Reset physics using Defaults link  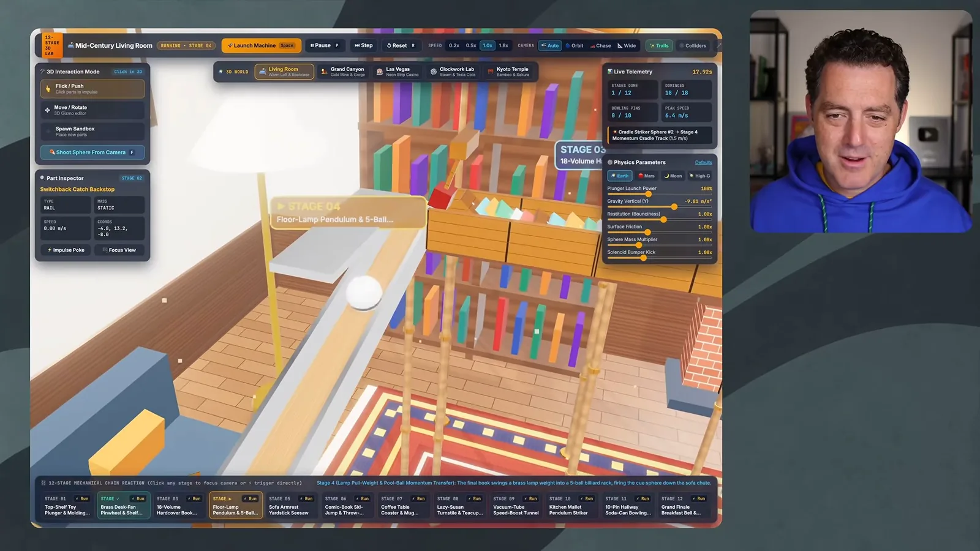coord(703,162)
